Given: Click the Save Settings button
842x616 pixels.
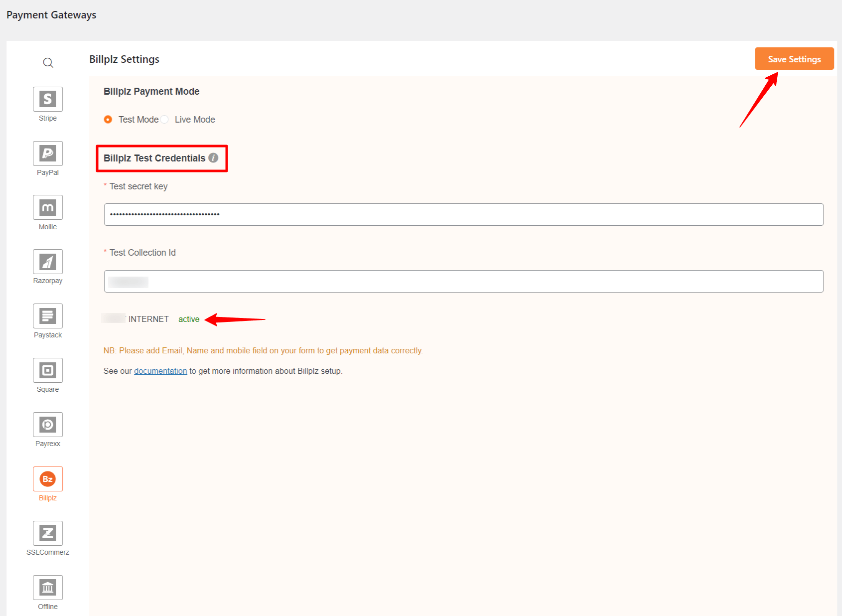Looking at the screenshot, I should (x=794, y=59).
